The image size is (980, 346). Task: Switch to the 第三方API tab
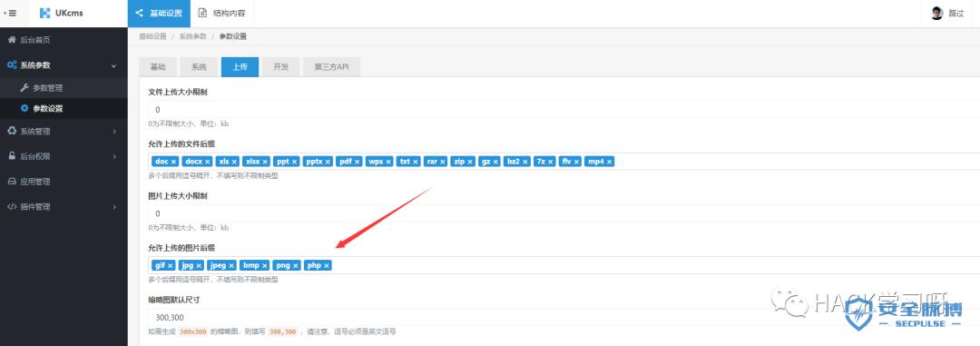coord(331,67)
